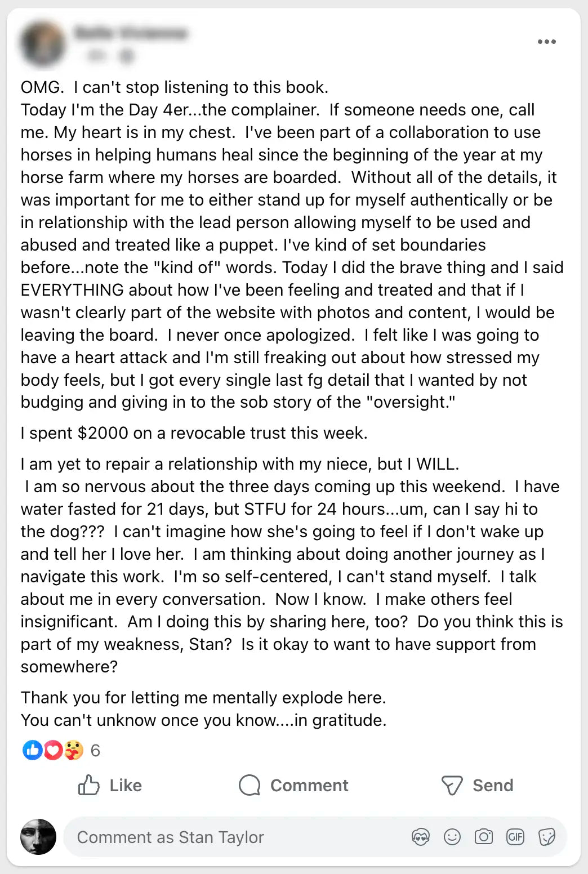Click Stan Taylor's profile picture
The image size is (588, 874).
[x=38, y=837]
